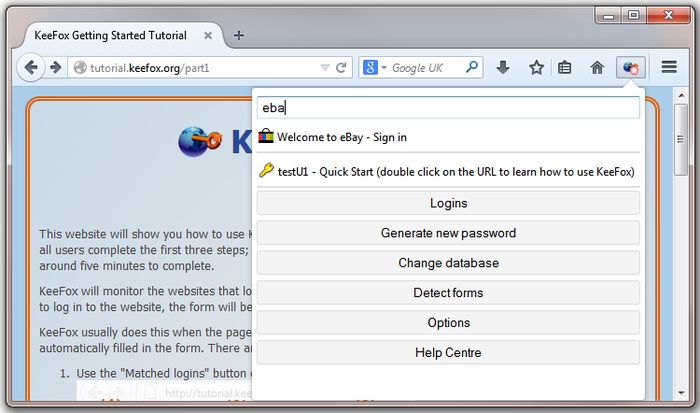Click the search magnifier icon
The image size is (700, 413).
471,67
